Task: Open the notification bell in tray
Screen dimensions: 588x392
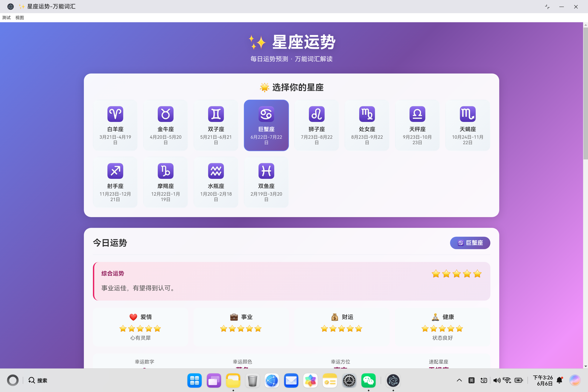Action: (560, 380)
